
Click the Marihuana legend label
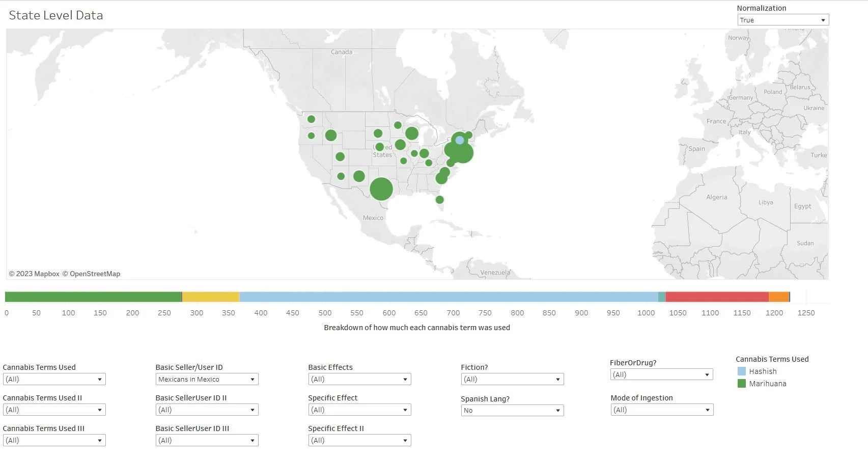pos(768,384)
